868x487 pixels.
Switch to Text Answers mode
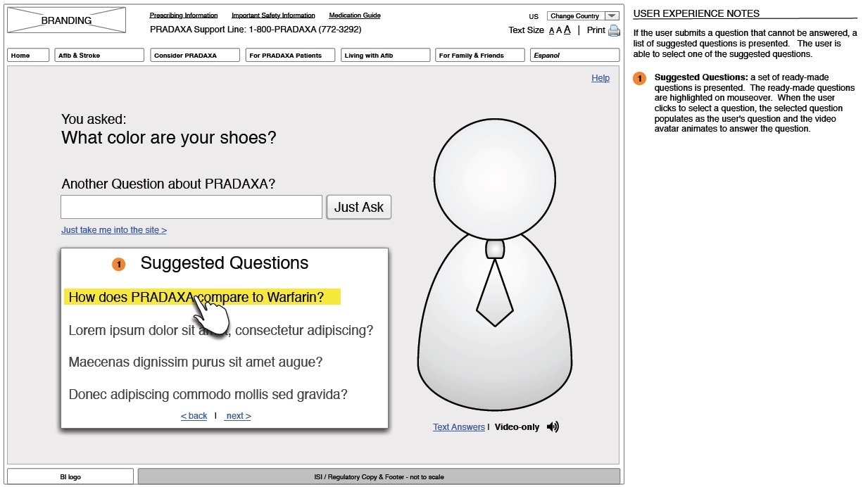459,427
